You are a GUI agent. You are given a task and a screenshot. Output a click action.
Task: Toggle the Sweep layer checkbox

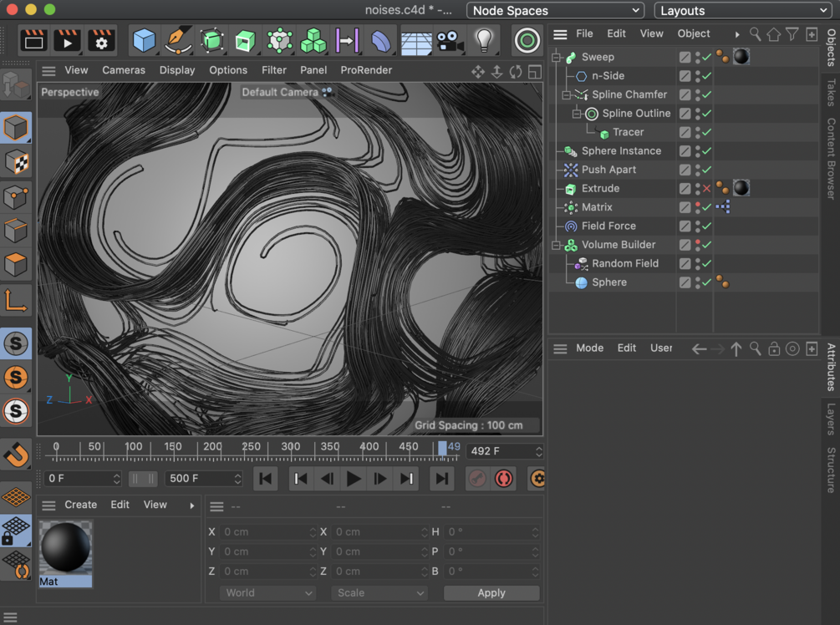click(x=685, y=57)
